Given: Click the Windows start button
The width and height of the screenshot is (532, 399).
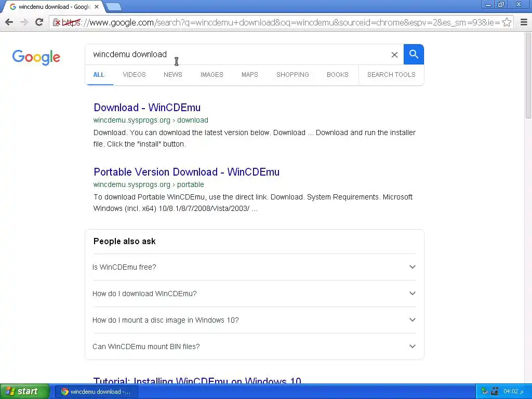Looking at the screenshot, I should click(24, 392).
